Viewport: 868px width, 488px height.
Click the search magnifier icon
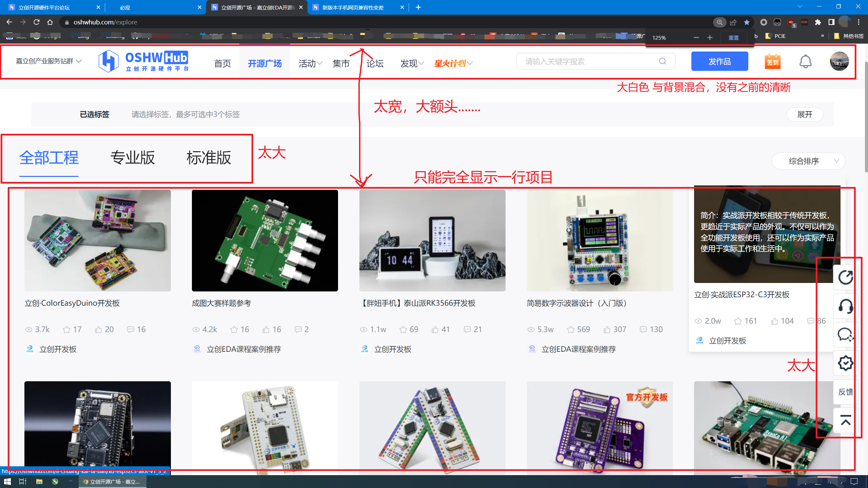point(663,61)
